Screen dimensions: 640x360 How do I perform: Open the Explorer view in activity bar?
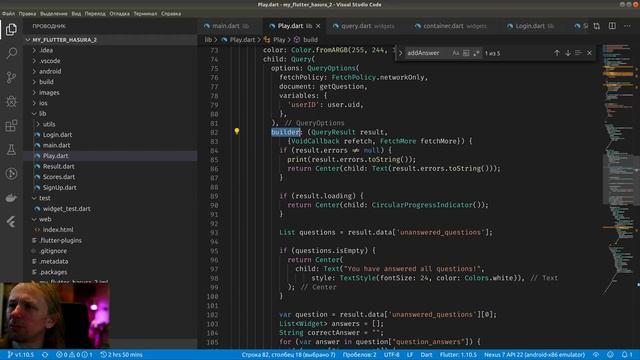[11, 29]
